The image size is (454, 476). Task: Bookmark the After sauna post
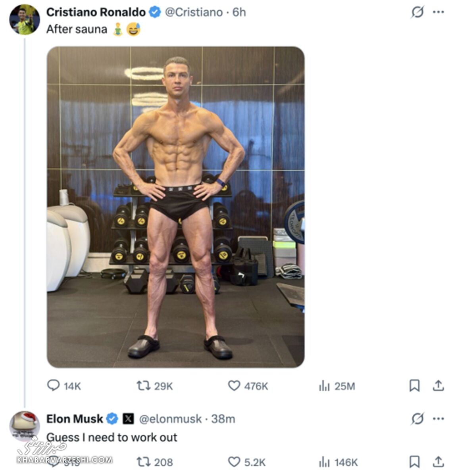click(414, 386)
